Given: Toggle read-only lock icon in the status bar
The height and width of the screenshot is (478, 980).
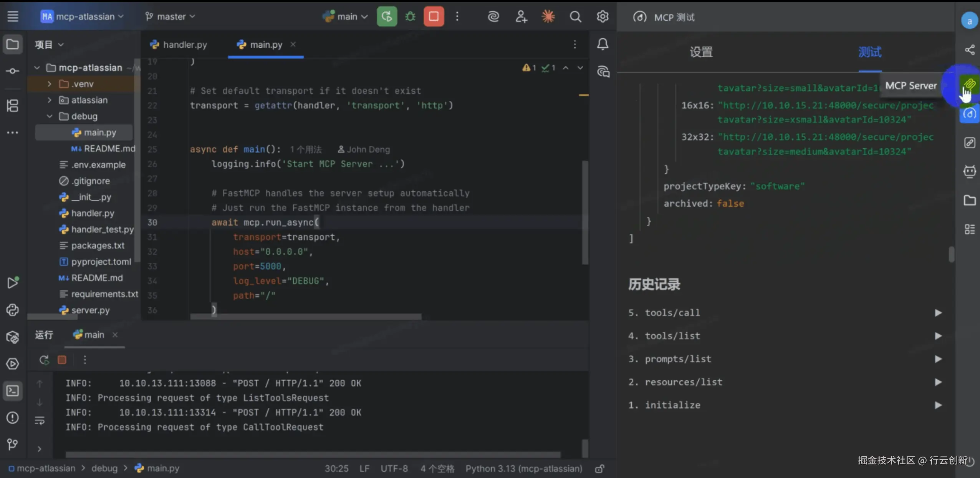Looking at the screenshot, I should pyautogui.click(x=599, y=469).
